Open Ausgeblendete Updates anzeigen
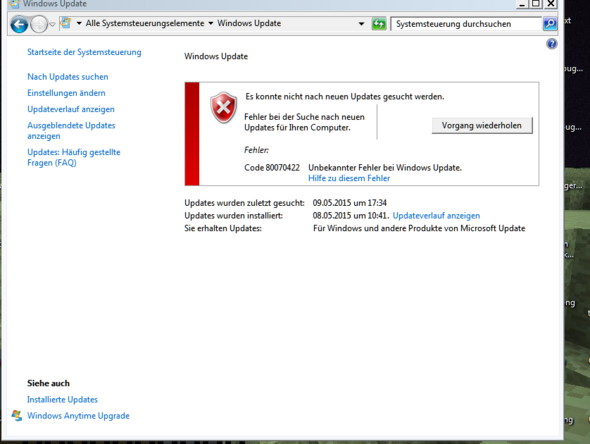This screenshot has width=590, height=444. (x=71, y=131)
